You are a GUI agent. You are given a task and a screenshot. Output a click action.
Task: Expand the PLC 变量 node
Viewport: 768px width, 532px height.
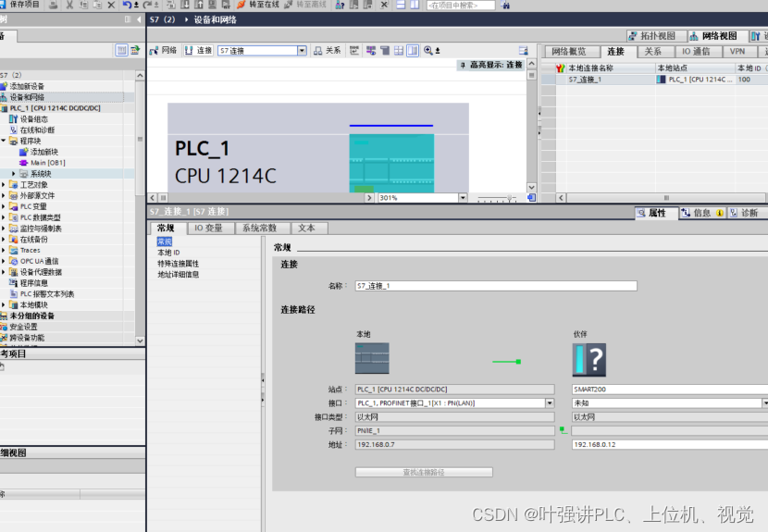tap(4, 206)
